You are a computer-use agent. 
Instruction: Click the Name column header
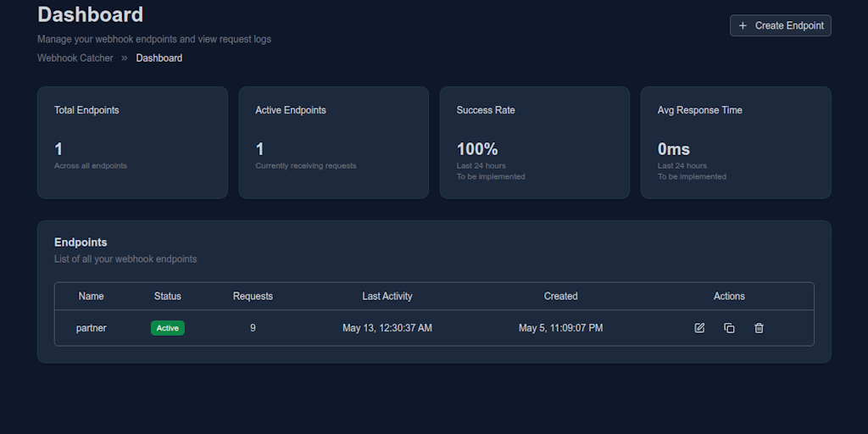(92, 296)
